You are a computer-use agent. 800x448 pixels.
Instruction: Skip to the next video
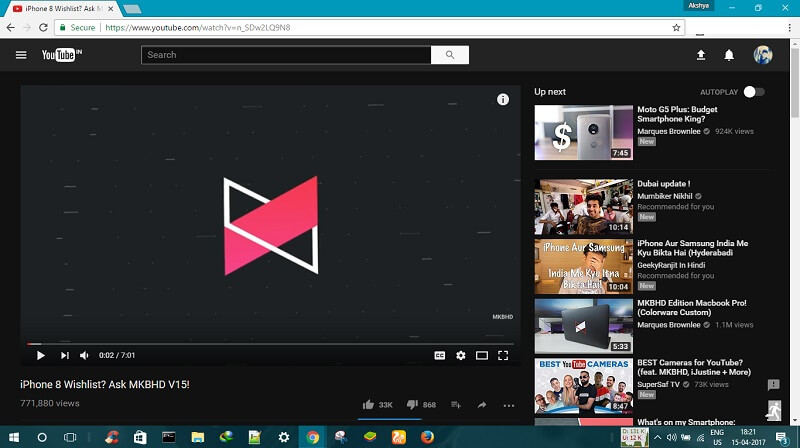pyautogui.click(x=64, y=355)
